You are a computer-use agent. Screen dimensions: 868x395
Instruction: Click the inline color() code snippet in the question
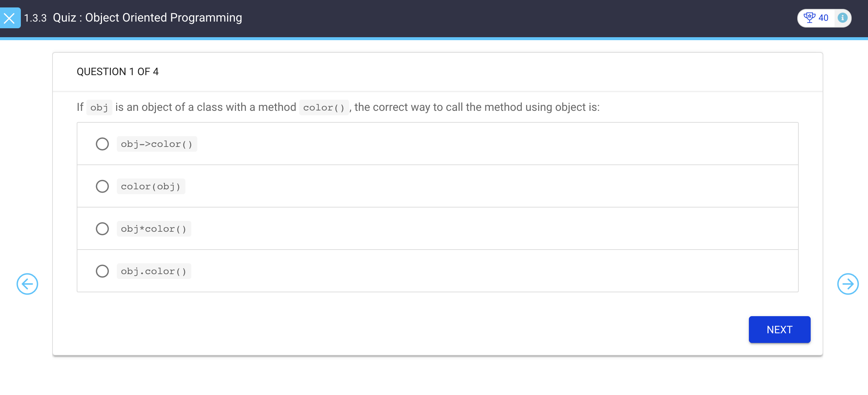pyautogui.click(x=324, y=107)
